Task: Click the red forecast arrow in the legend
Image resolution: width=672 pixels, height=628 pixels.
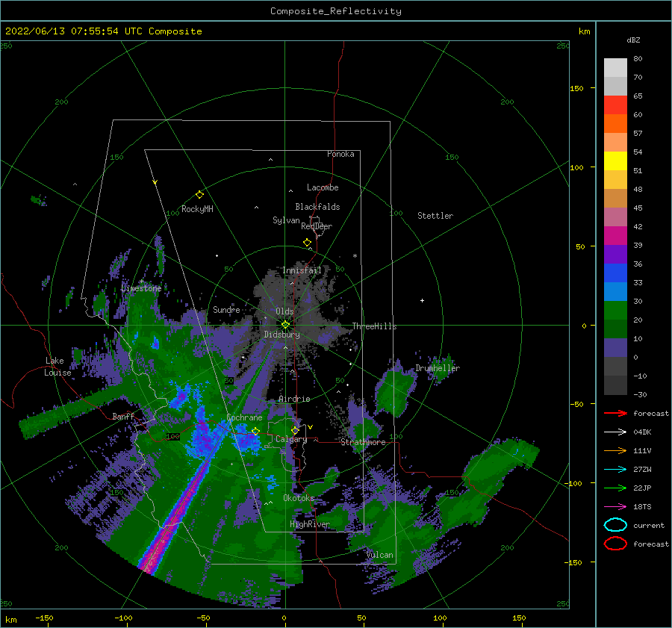Action: (615, 413)
